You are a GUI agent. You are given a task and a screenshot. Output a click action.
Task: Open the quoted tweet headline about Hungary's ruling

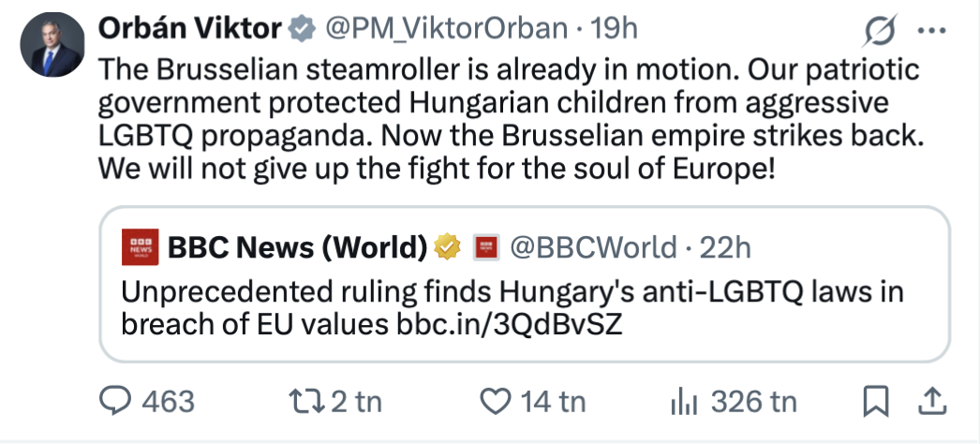click(511, 307)
